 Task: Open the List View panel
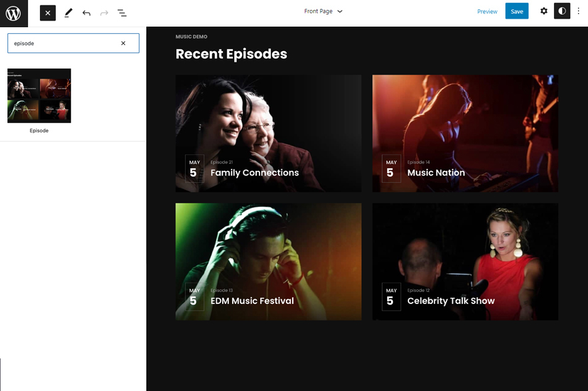pyautogui.click(x=122, y=13)
